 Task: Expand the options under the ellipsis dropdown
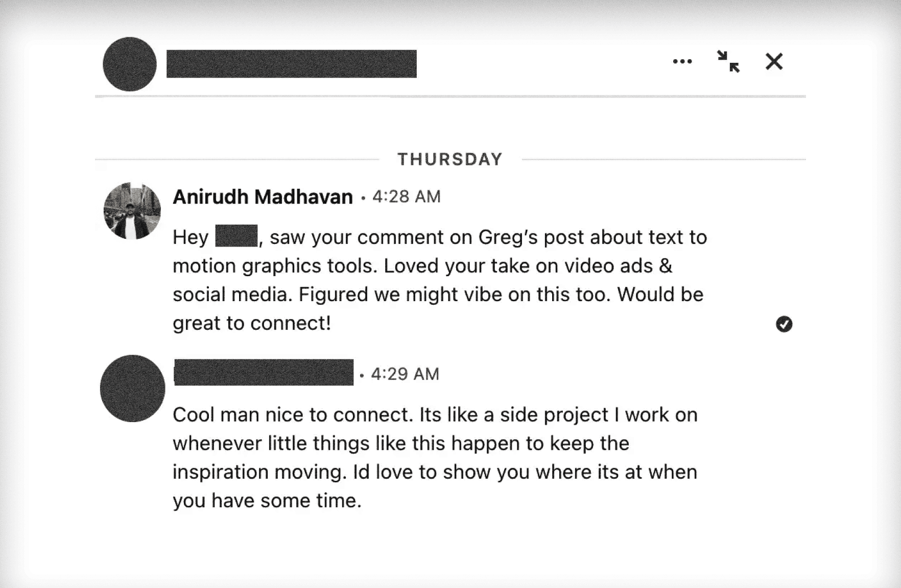(683, 61)
